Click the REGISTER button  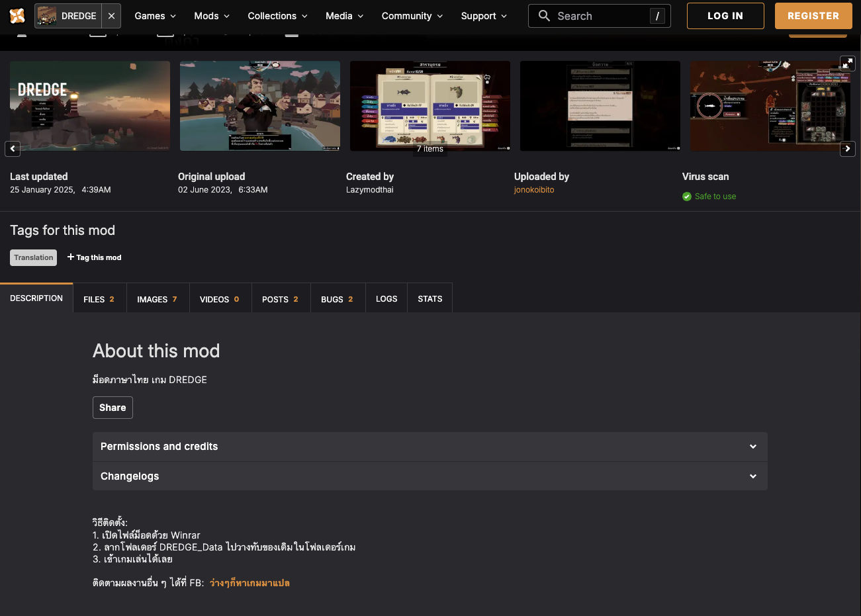(813, 16)
